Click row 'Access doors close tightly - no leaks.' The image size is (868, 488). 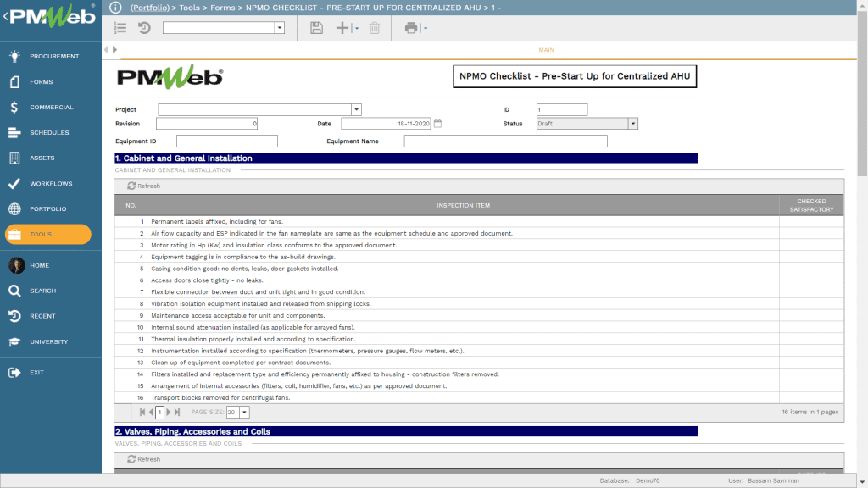tap(479, 280)
